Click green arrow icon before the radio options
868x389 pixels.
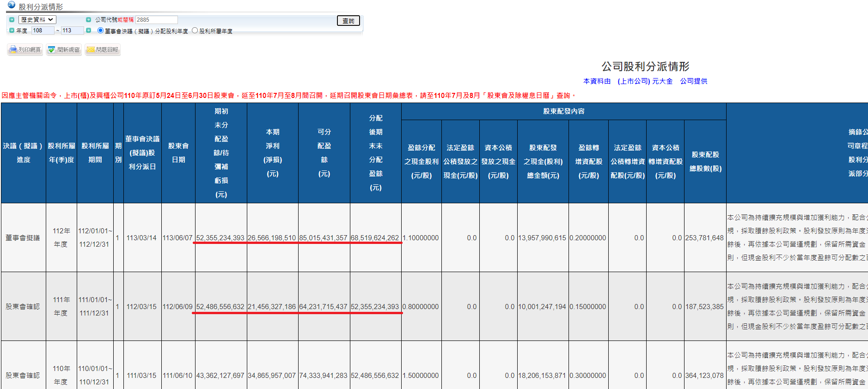88,30
